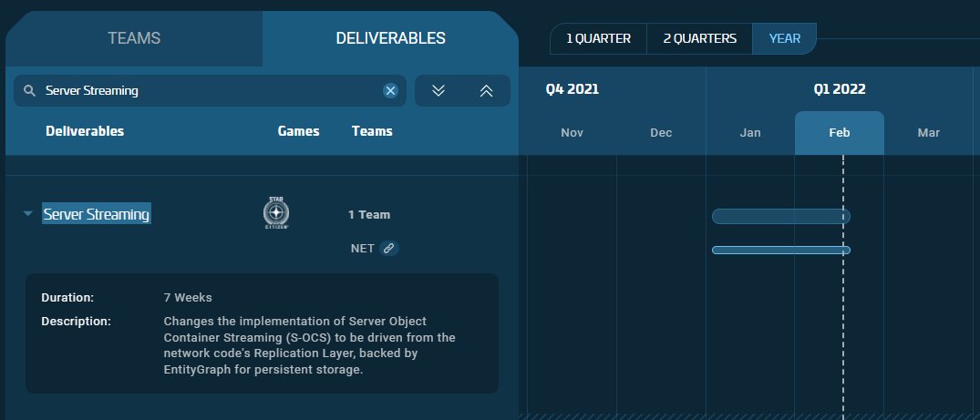Image resolution: width=980 pixels, height=420 pixels.
Task: Click the Mar month header
Action: coord(929,132)
